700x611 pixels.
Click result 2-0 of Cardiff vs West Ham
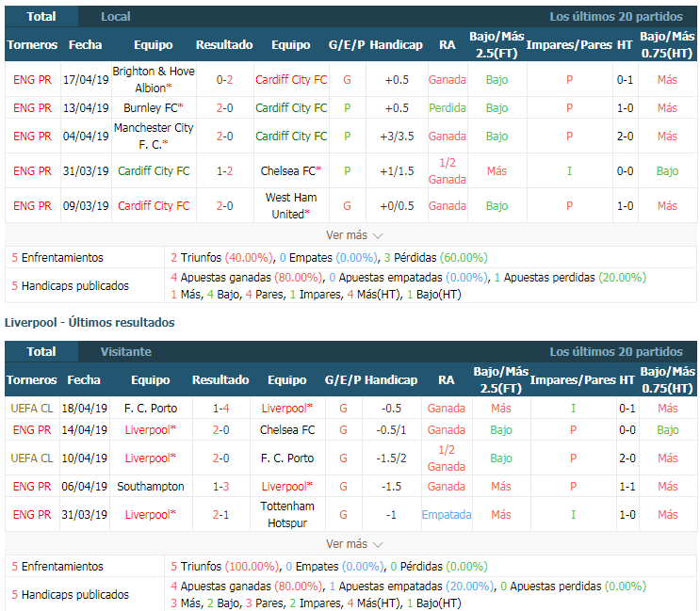pyautogui.click(x=224, y=205)
